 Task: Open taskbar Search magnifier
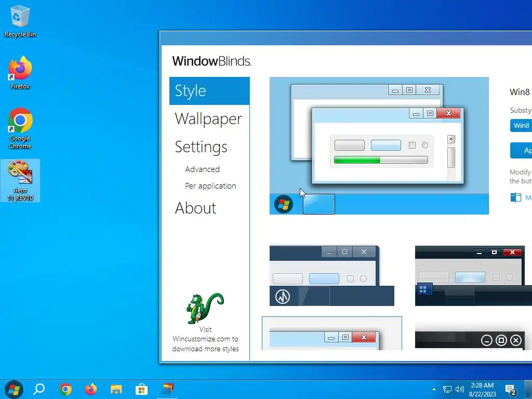click(39, 389)
